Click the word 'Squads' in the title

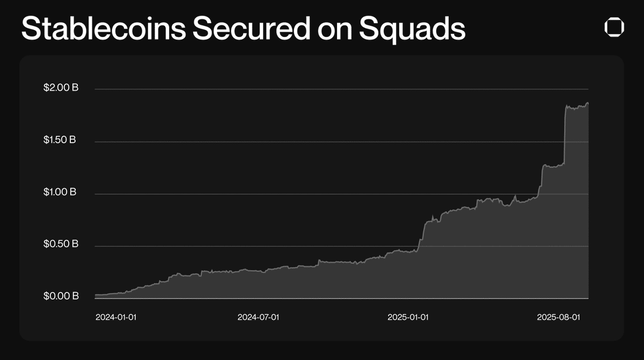point(412,29)
